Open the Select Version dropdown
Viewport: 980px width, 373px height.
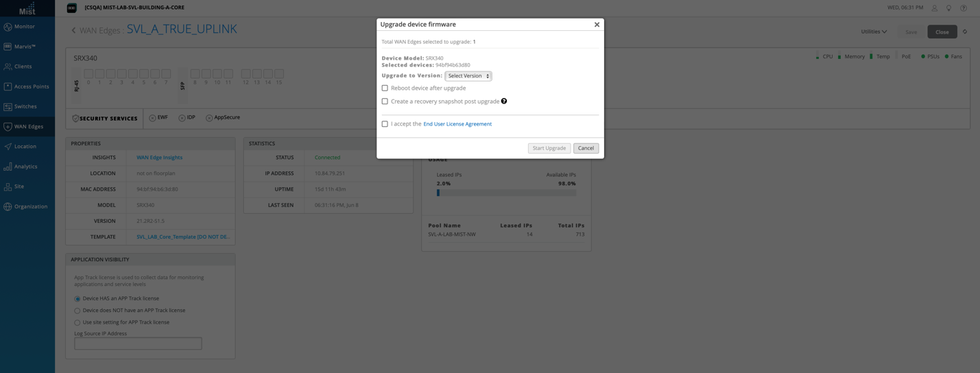pos(468,76)
